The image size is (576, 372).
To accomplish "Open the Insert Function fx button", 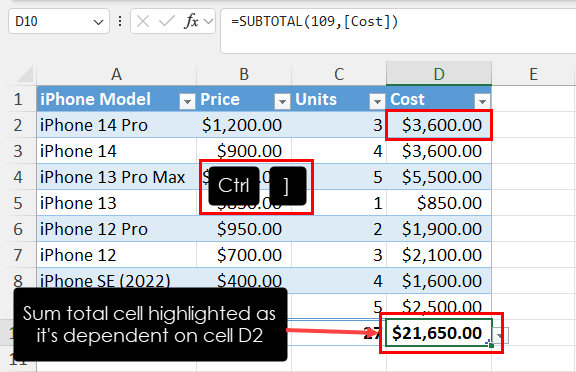I will (191, 21).
